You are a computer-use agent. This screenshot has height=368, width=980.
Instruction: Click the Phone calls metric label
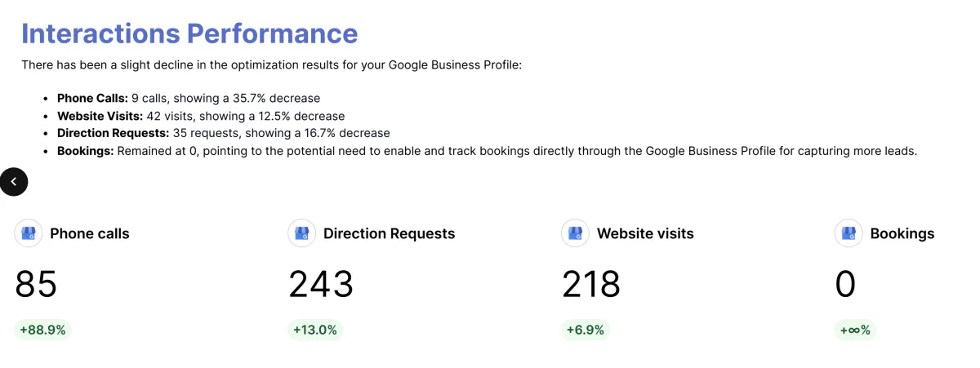[90, 233]
